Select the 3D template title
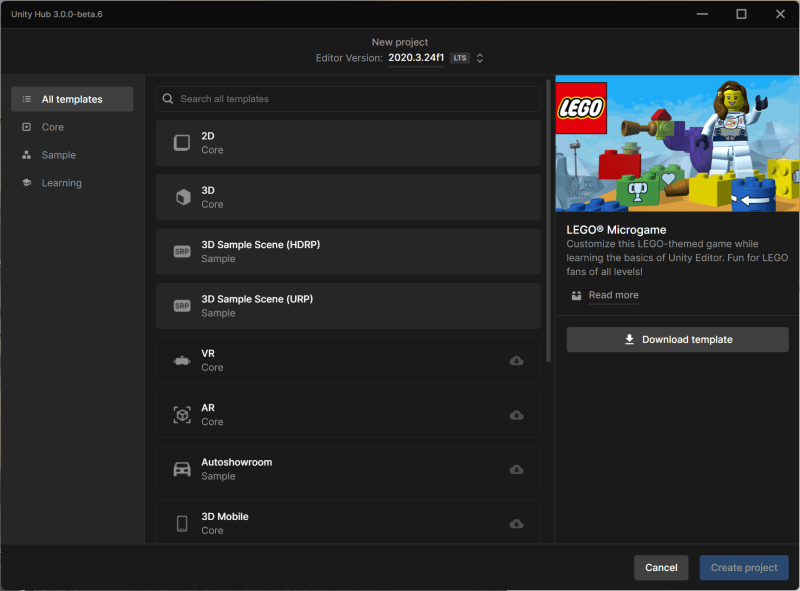The image size is (800, 591). 208,190
